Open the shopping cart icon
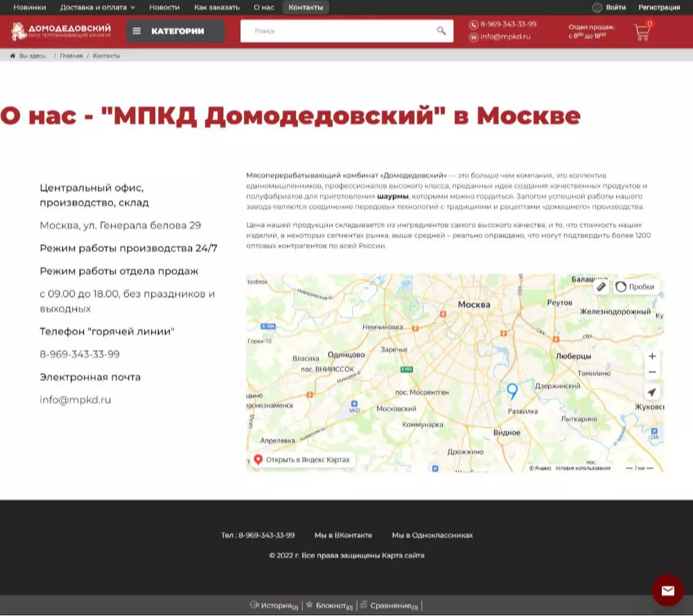Screen dimensions: 693x616 point(642,31)
